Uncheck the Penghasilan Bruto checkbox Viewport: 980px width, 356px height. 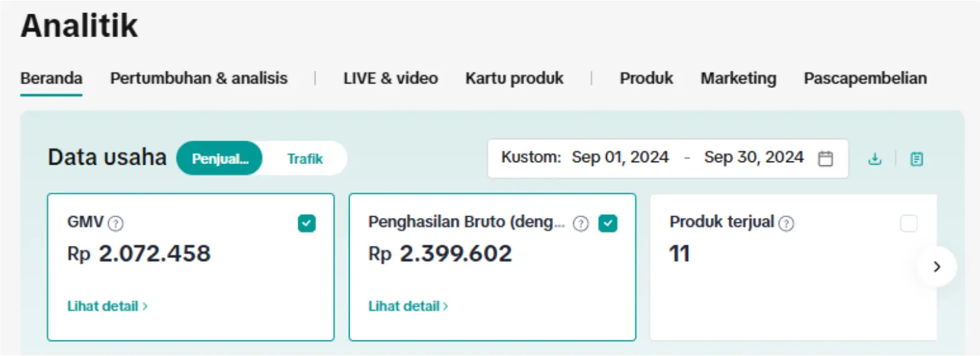point(608,224)
